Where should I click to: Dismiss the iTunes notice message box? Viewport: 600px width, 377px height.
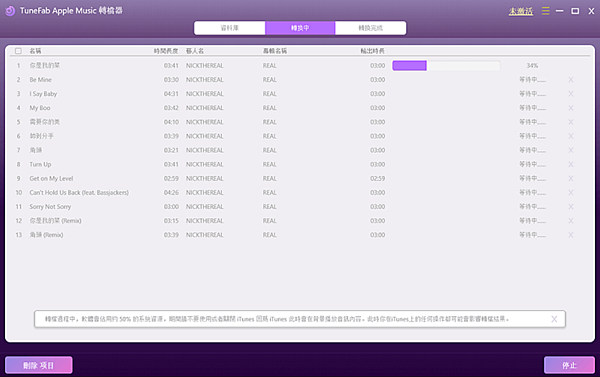coord(554,319)
